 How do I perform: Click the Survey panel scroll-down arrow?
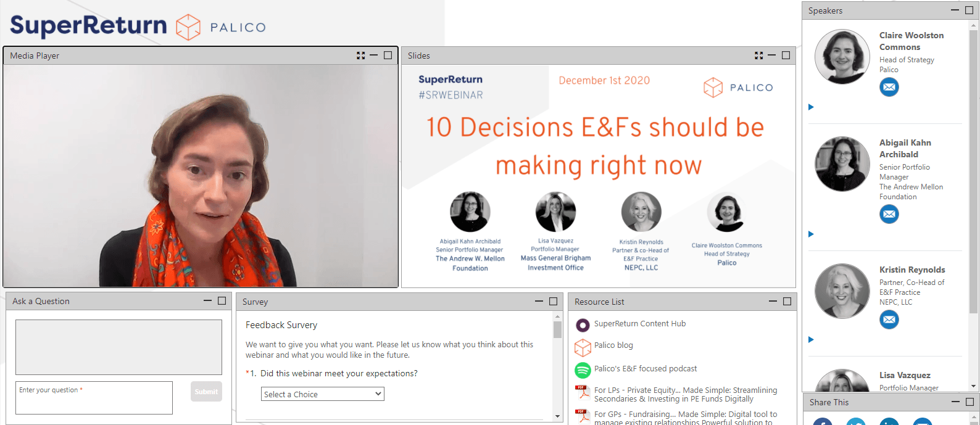pyautogui.click(x=557, y=416)
